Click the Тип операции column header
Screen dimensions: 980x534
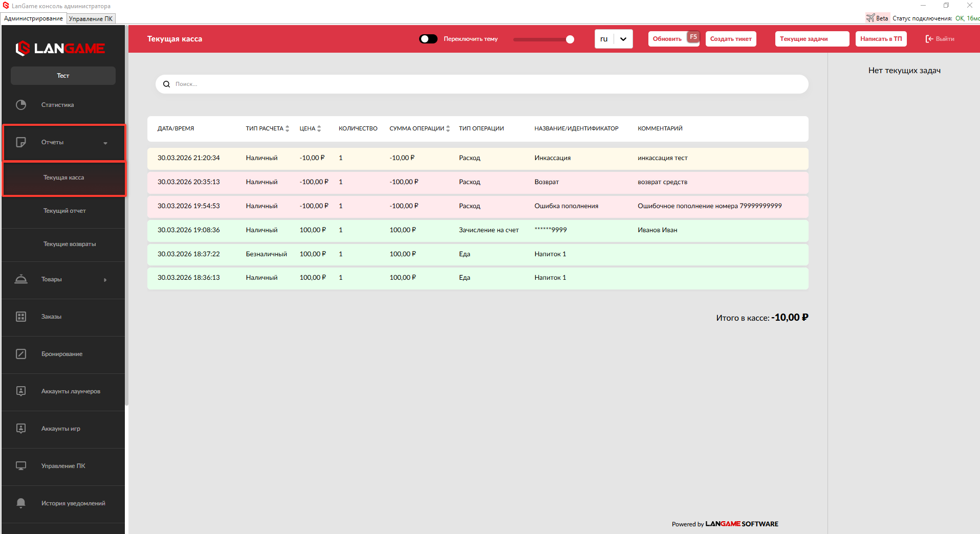pos(481,129)
